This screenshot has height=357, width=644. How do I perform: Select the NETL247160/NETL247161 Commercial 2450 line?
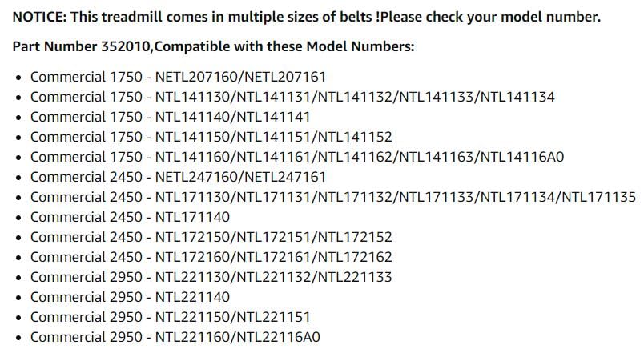(x=179, y=177)
